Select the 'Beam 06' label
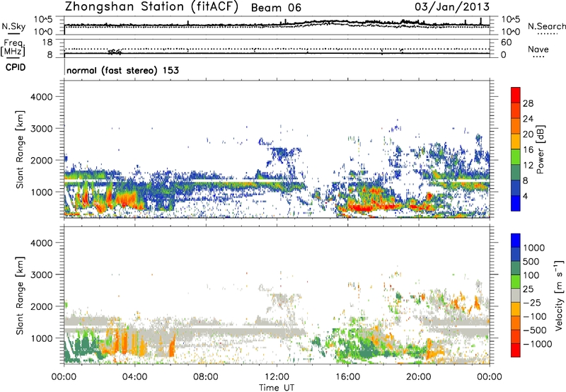The height and width of the screenshot is (392, 566). 276,8
